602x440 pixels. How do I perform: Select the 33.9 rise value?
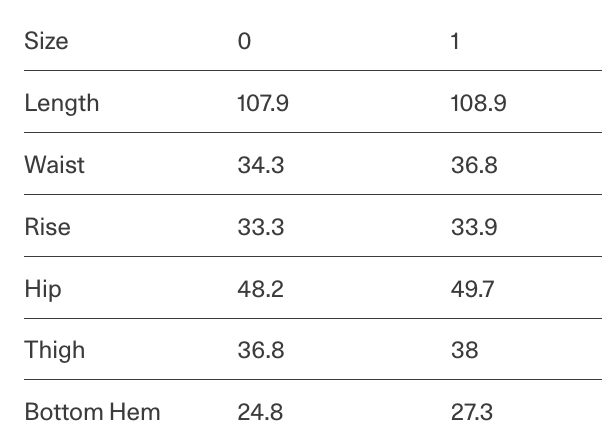pyautogui.click(x=474, y=227)
